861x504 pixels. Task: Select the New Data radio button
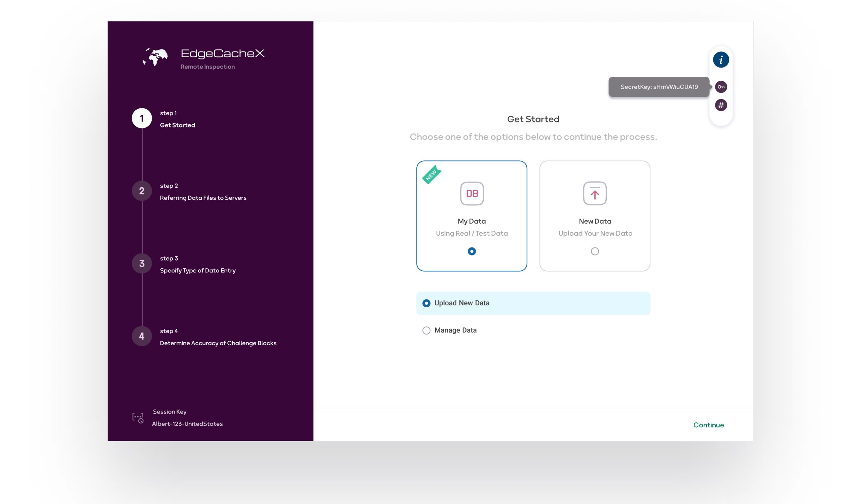[x=595, y=251]
